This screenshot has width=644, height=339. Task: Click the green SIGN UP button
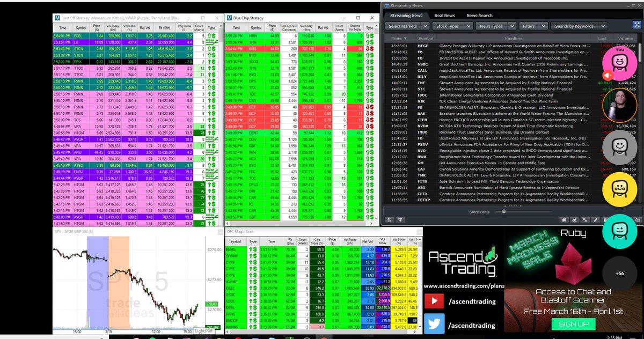coord(574,324)
